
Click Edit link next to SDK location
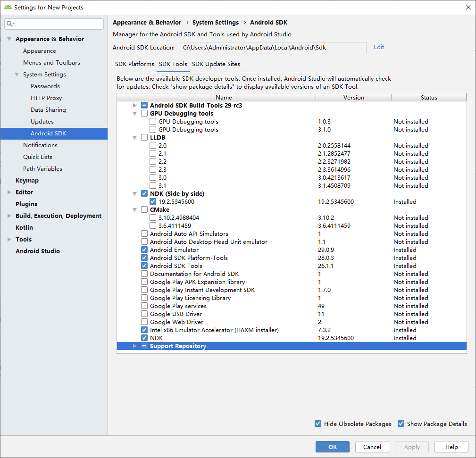tap(379, 47)
